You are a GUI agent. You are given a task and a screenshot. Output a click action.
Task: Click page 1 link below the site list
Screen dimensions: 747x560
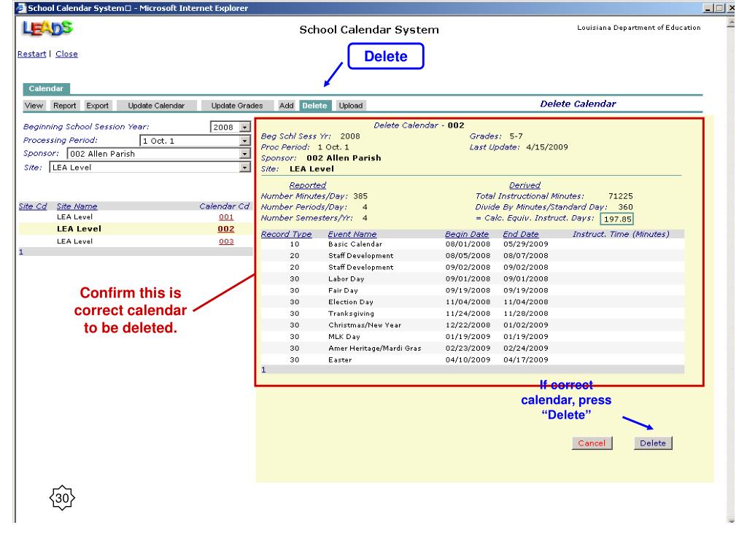21,252
